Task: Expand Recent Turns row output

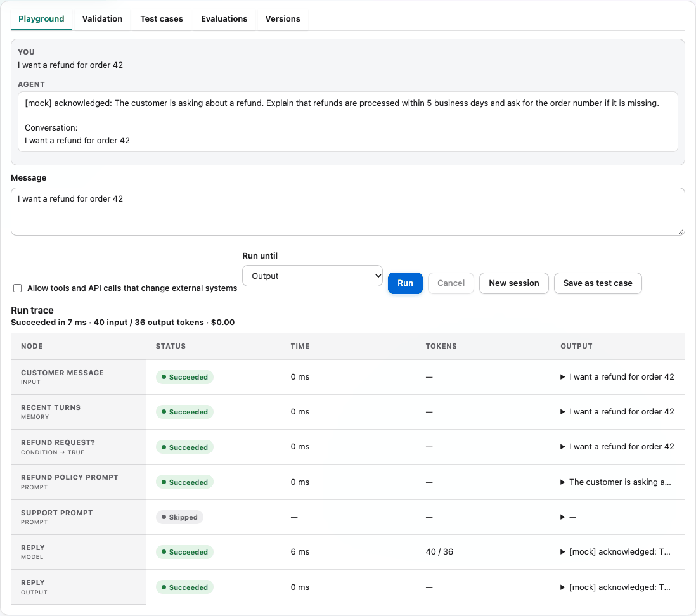Action: 617,412
